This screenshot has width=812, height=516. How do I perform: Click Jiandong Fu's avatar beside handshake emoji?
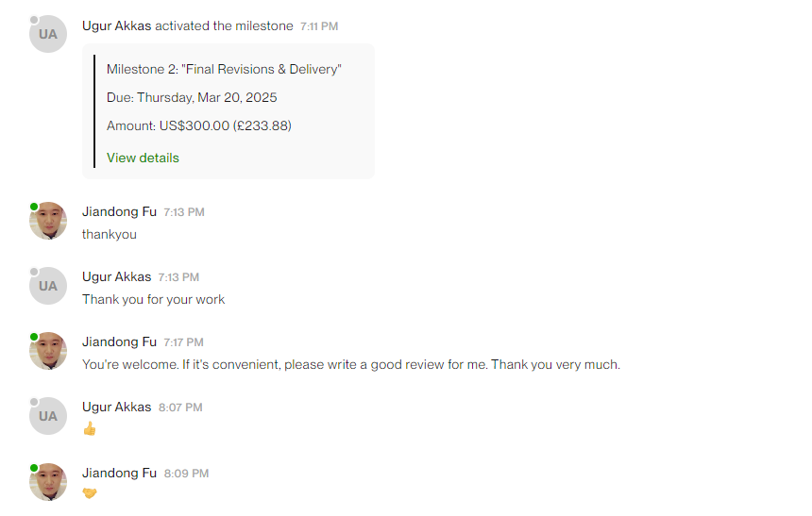pyautogui.click(x=48, y=482)
